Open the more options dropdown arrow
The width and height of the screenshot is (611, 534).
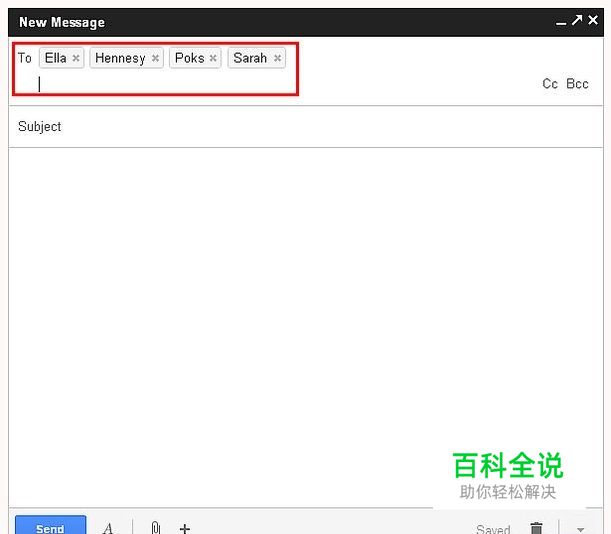coord(581,529)
